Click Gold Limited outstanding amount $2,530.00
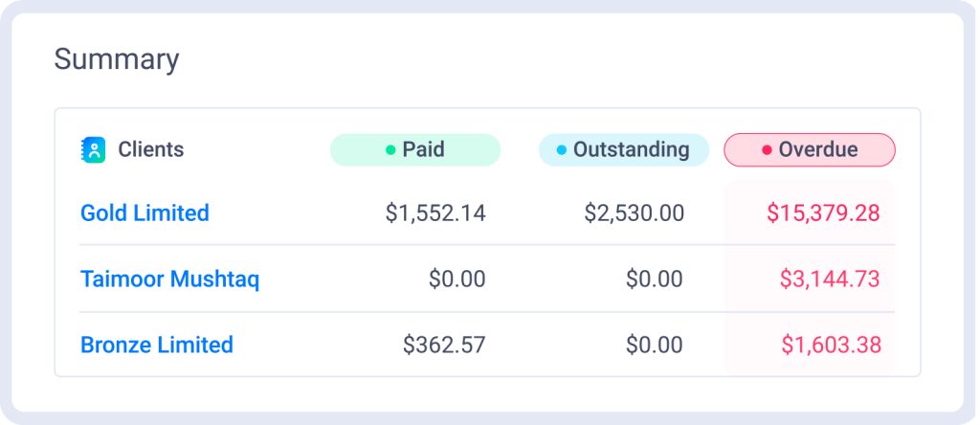Viewport: 980px width, 425px height. tap(635, 212)
